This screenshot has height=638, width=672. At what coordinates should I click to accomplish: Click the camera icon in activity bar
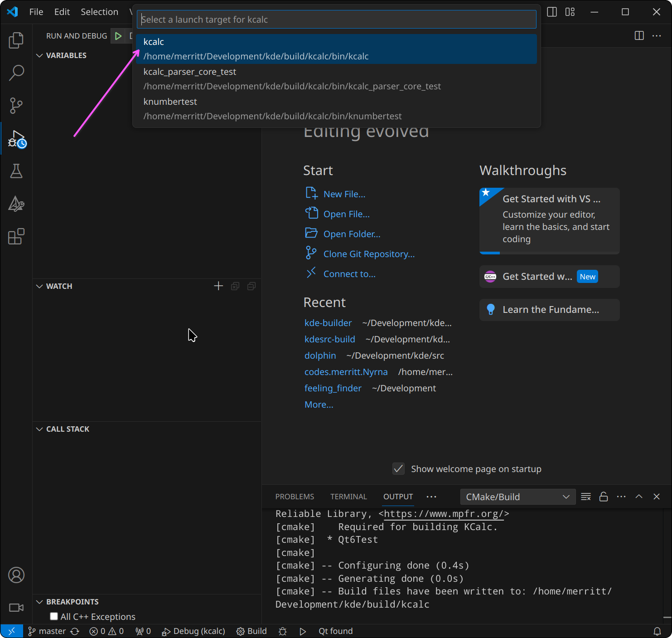(16, 608)
